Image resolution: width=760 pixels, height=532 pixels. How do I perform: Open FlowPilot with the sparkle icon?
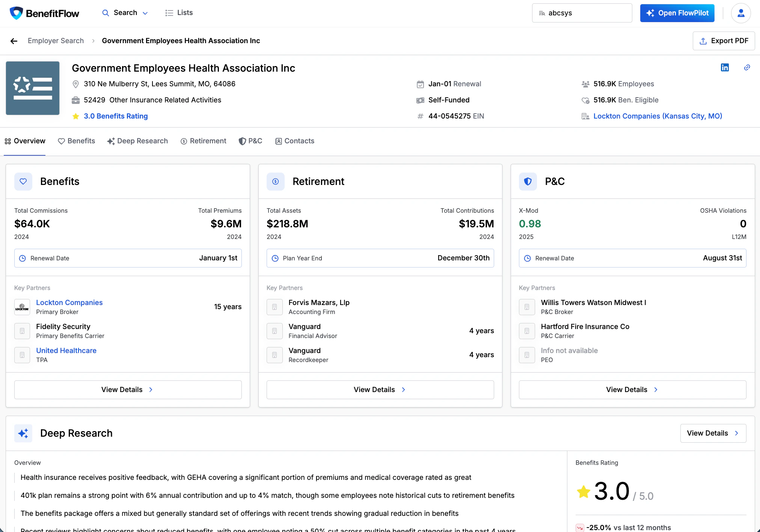pyautogui.click(x=651, y=13)
